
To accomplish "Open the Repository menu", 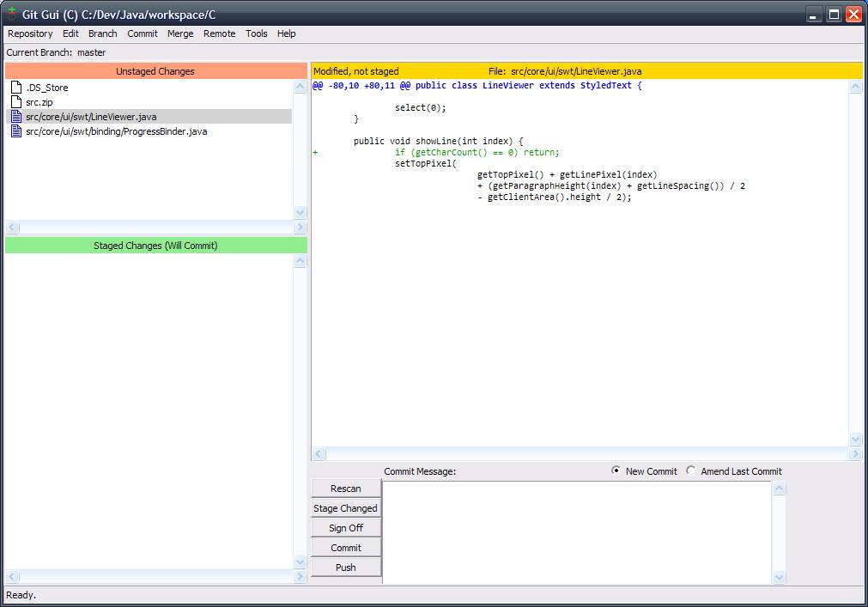I will point(30,33).
